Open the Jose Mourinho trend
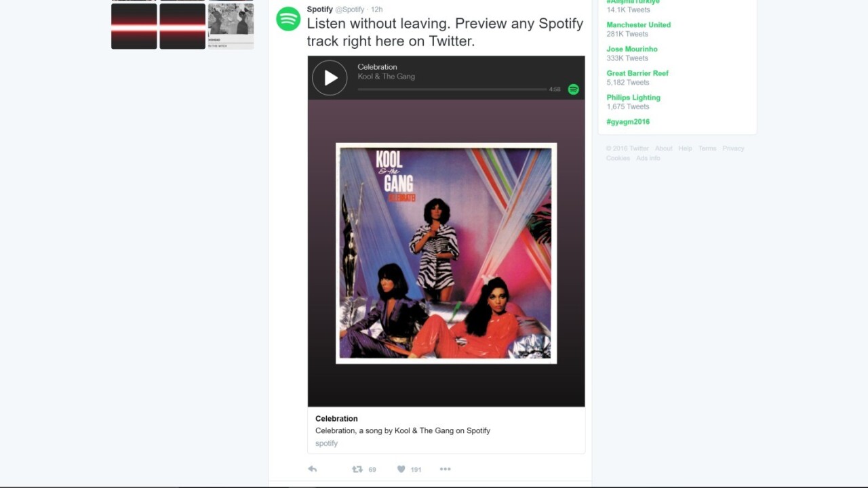This screenshot has height=488, width=868. (632, 49)
